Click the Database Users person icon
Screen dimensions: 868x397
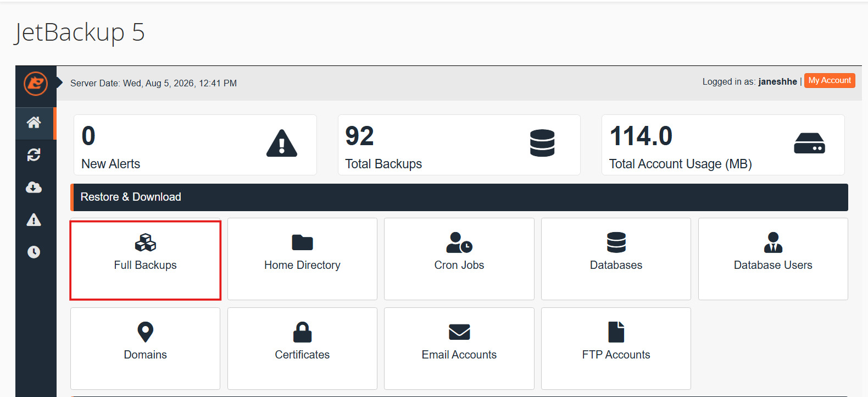point(773,242)
